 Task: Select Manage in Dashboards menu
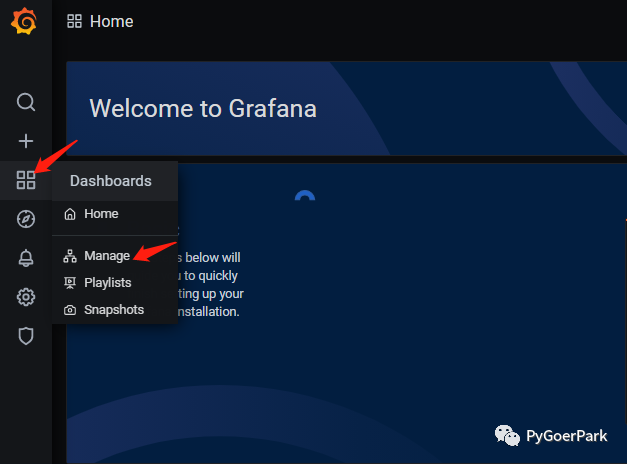115,256
